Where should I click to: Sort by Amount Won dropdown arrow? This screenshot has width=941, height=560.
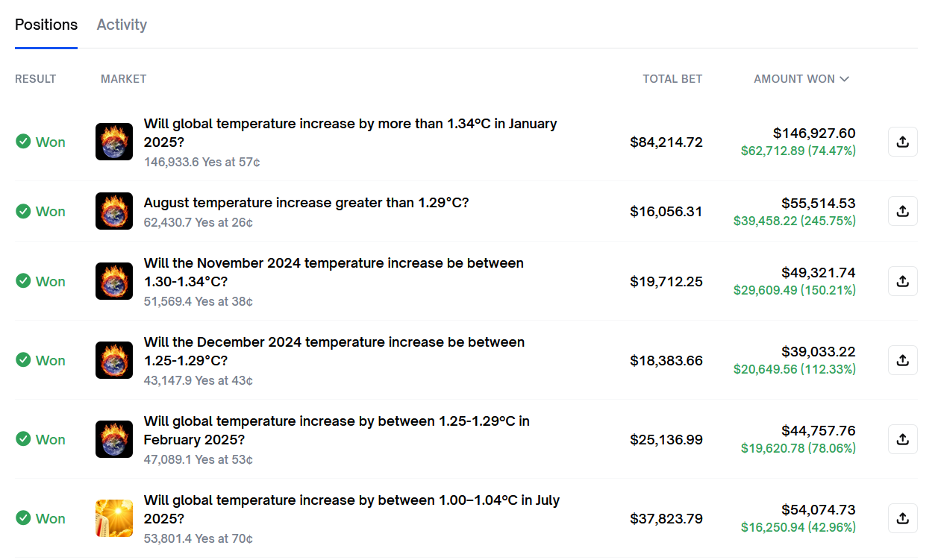[x=845, y=79]
